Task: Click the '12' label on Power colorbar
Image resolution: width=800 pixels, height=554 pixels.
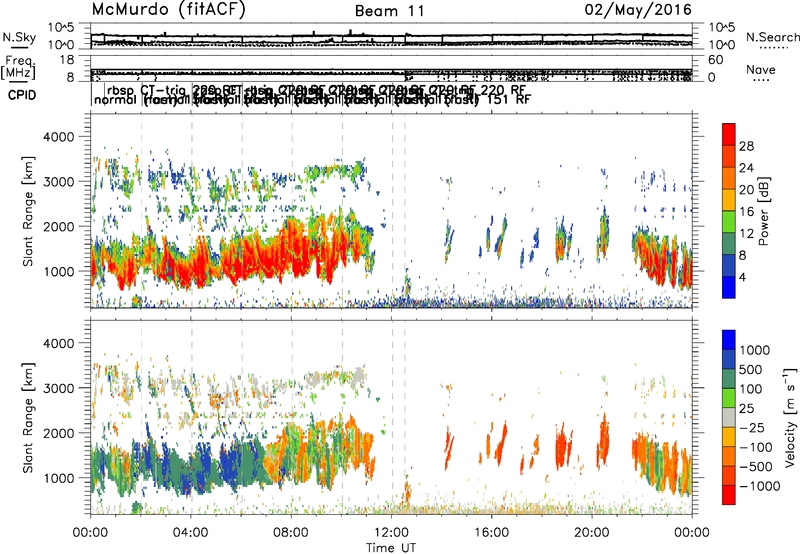Action: 746,234
